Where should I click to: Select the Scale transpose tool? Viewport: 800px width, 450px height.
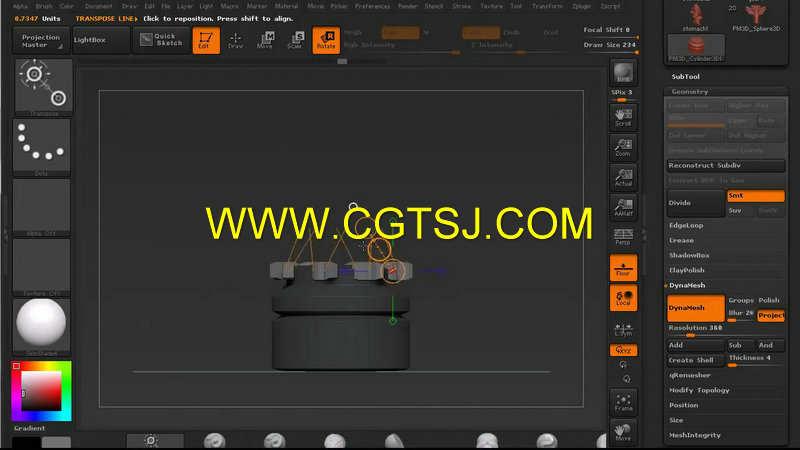tap(295, 40)
